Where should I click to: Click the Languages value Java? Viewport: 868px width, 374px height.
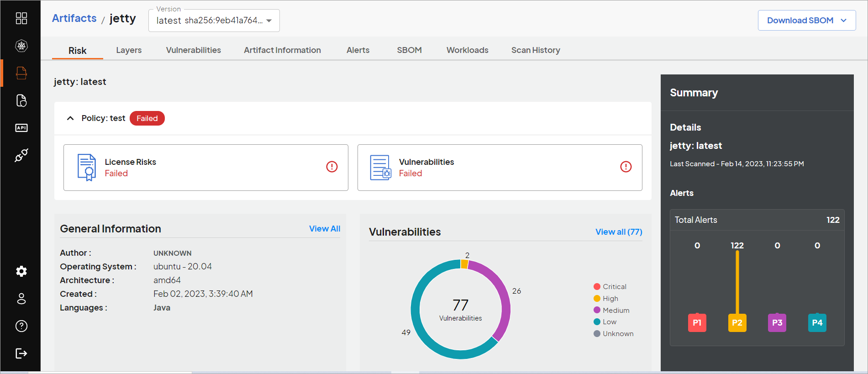click(162, 308)
